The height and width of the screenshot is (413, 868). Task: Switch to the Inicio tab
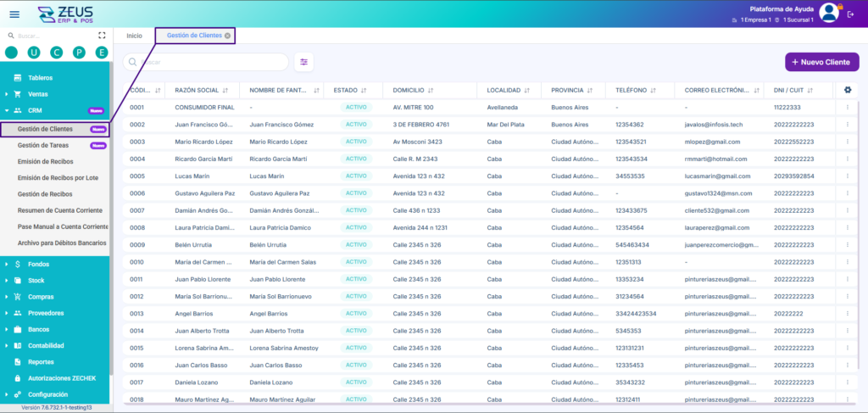134,36
